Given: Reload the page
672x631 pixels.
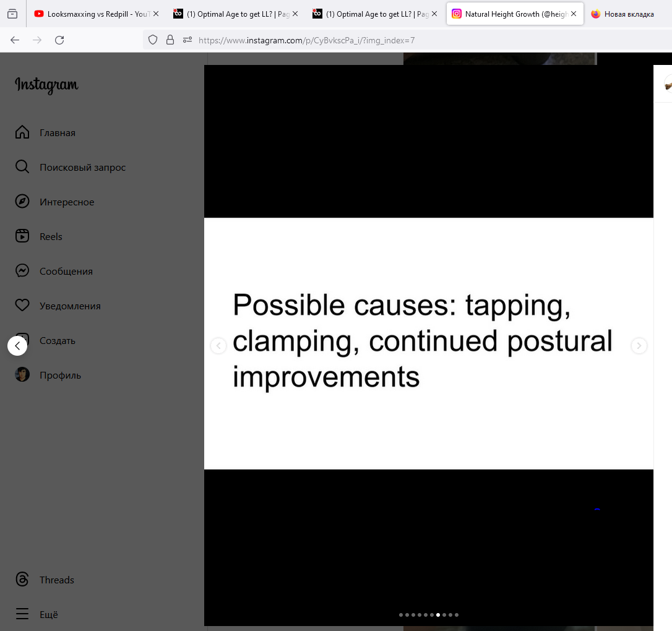Looking at the screenshot, I should click(x=59, y=40).
